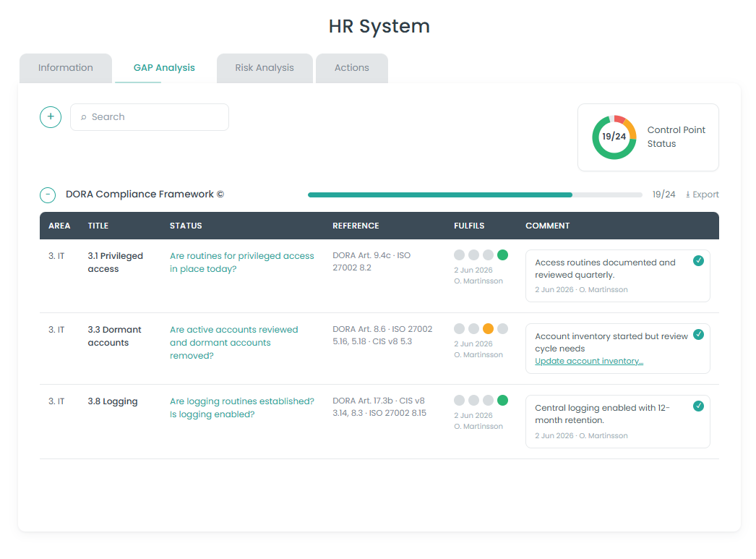
Task: Click the check icon on Account inventory comment
Action: coord(698,334)
